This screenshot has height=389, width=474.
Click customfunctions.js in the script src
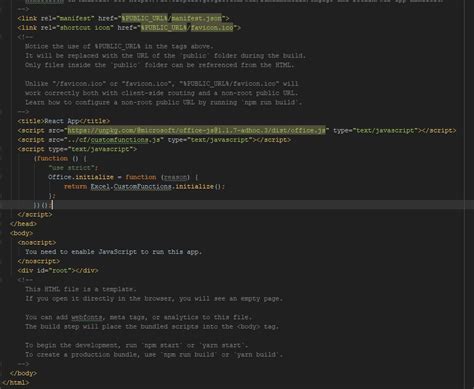point(125,140)
